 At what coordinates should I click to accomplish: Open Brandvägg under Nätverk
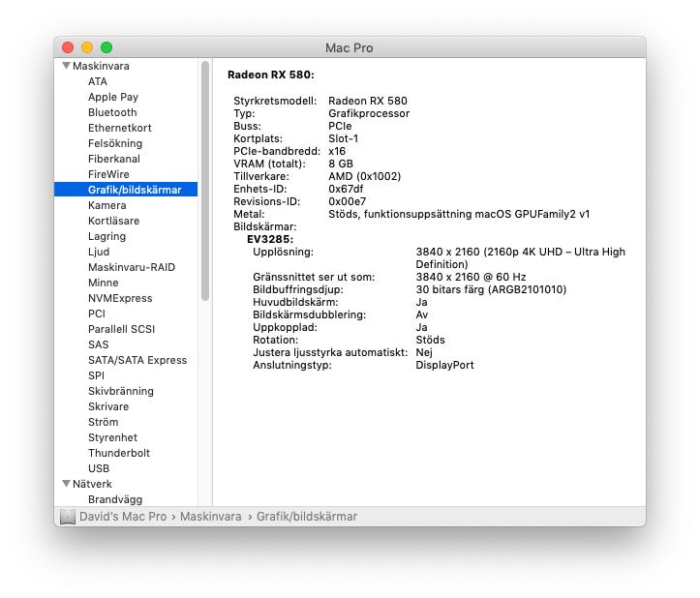tap(114, 499)
